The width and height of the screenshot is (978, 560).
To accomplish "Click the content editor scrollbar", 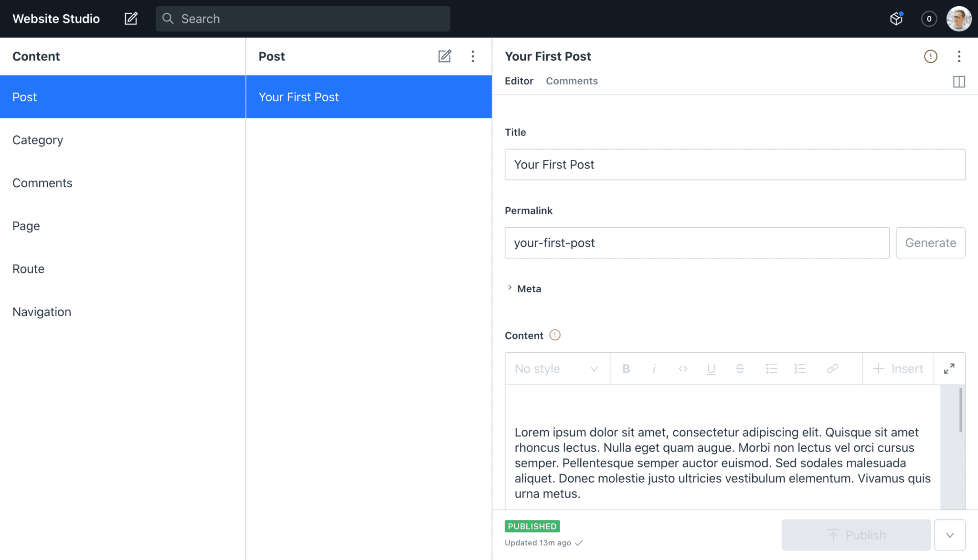I will coord(960,411).
